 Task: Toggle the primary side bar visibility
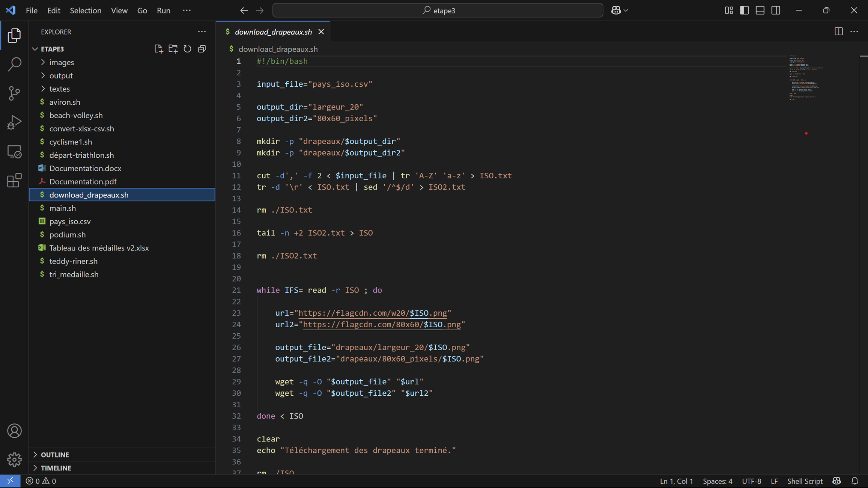coord(745,11)
